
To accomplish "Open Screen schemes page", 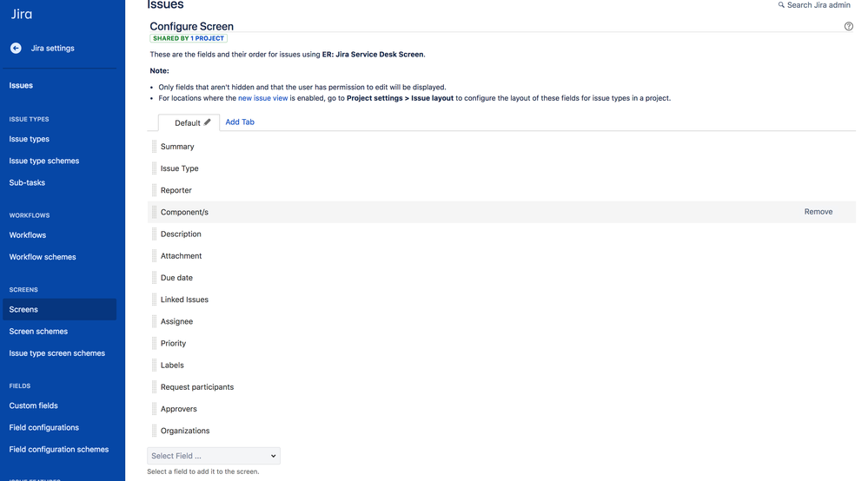I will [x=38, y=331].
